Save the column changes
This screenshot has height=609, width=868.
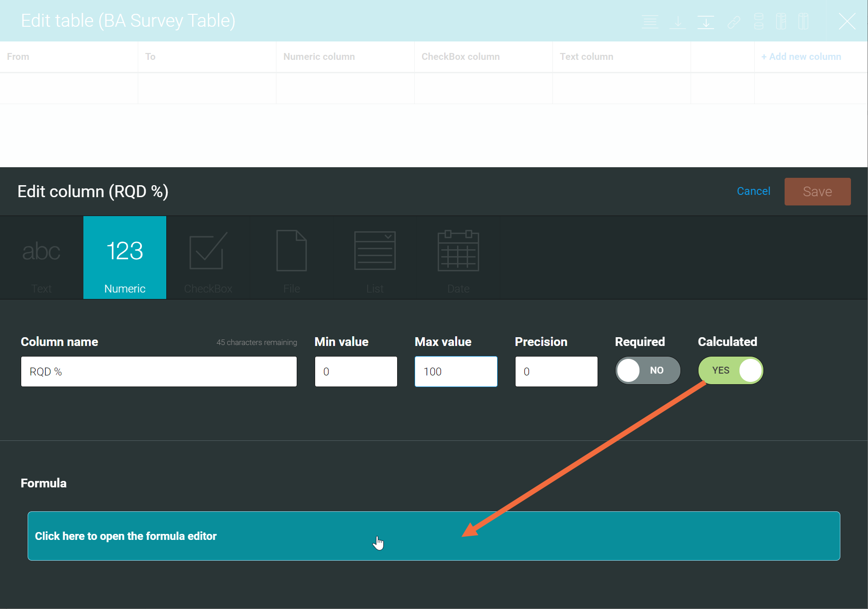click(x=818, y=192)
